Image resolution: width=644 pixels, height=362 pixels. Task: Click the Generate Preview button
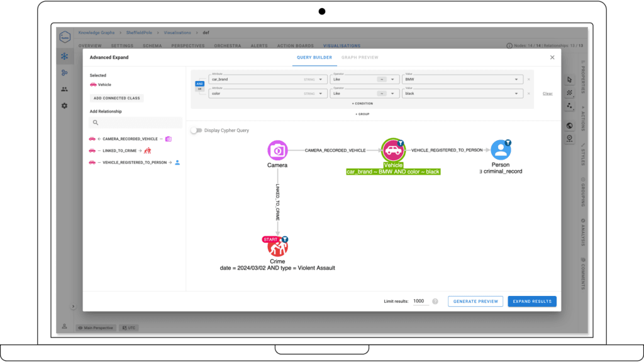tap(475, 301)
